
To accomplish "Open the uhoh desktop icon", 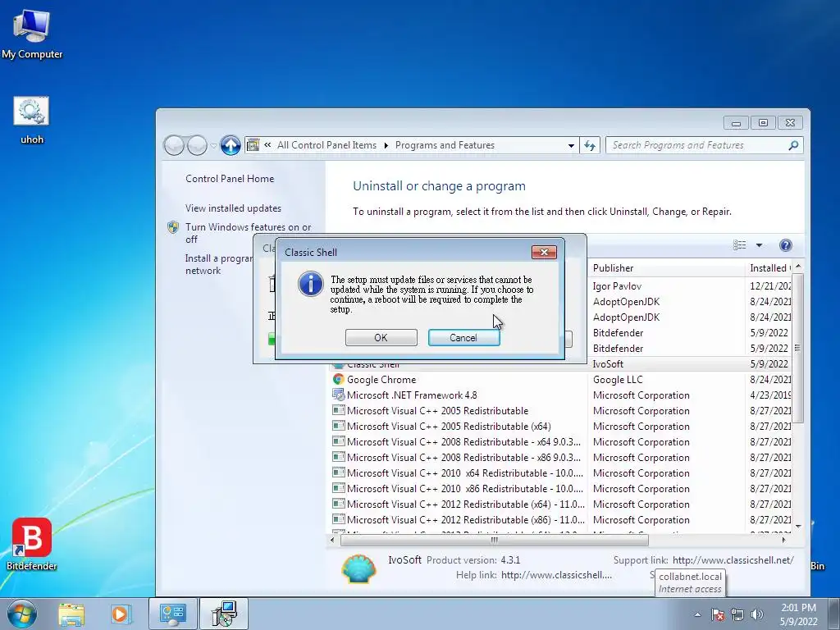I will point(32,120).
